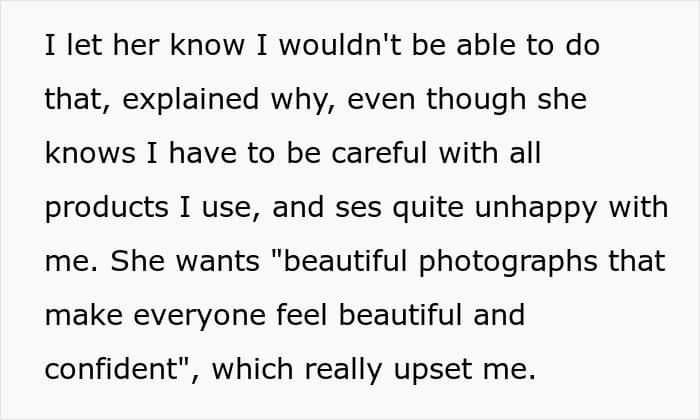700x420 pixels.
Task: Click the word "knows" starting third line
Action: (x=90, y=153)
